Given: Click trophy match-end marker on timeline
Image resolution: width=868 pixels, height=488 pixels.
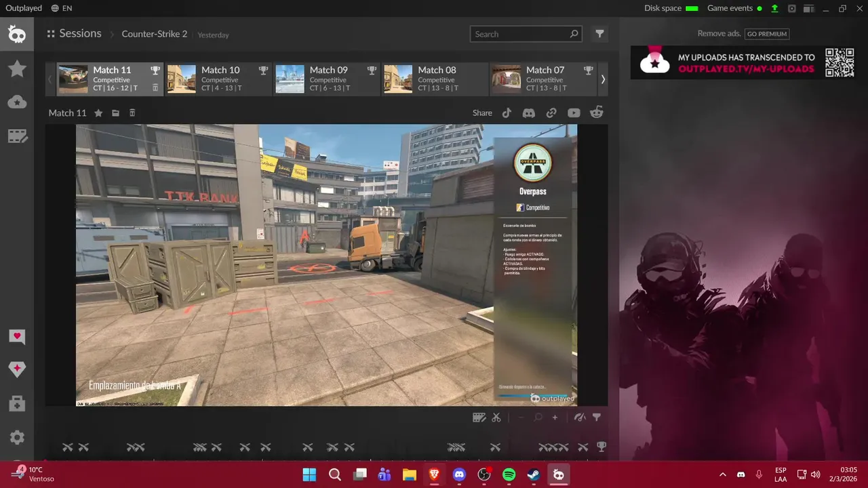Looking at the screenshot, I should pos(601,447).
